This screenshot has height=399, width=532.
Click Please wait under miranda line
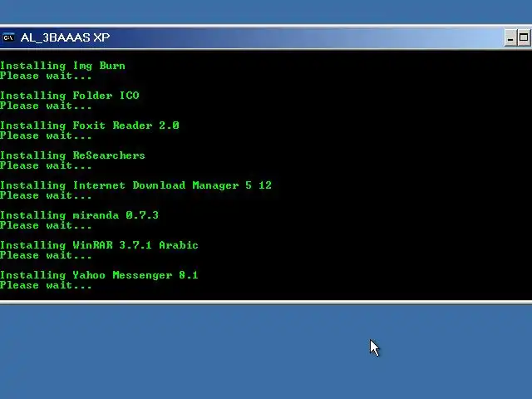pyautogui.click(x=46, y=225)
